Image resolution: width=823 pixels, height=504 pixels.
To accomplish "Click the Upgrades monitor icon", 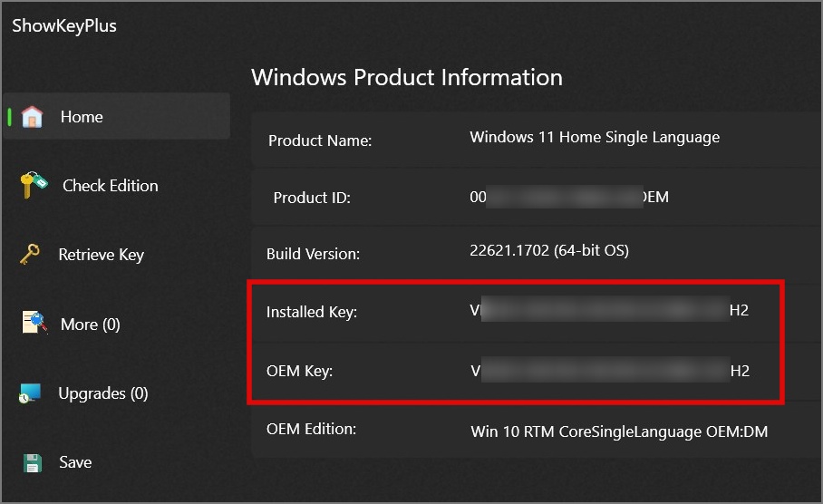I will coord(31,393).
